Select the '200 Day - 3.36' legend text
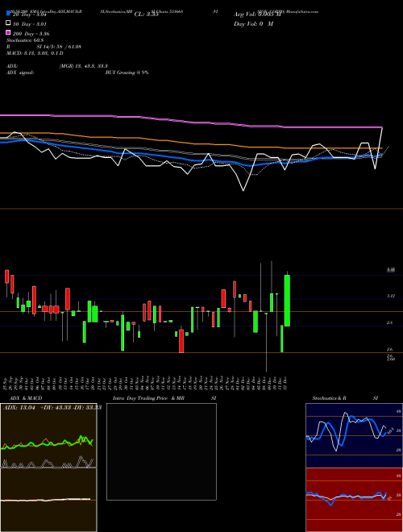Image resolution: width=403 pixels, height=532 pixels. point(31,34)
